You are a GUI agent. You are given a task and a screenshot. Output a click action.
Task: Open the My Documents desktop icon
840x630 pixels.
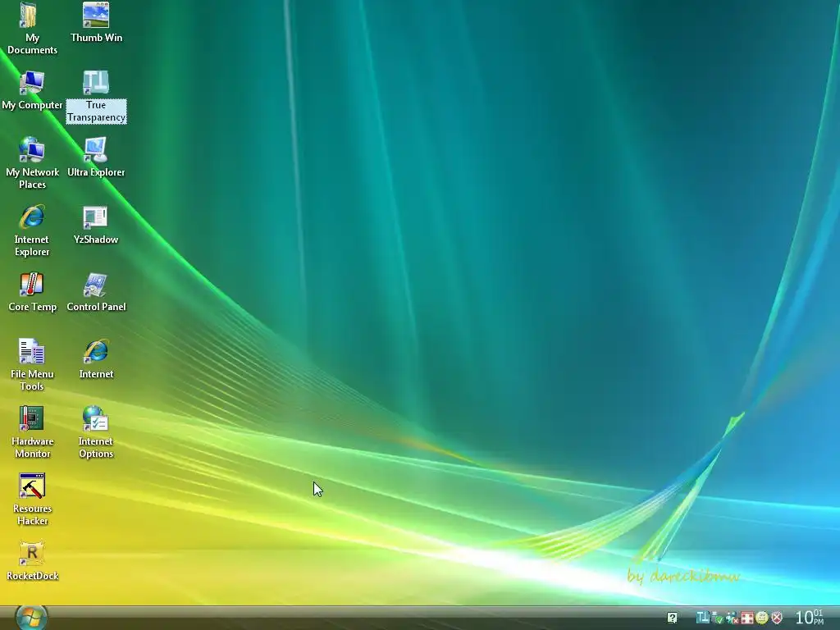coord(32,28)
